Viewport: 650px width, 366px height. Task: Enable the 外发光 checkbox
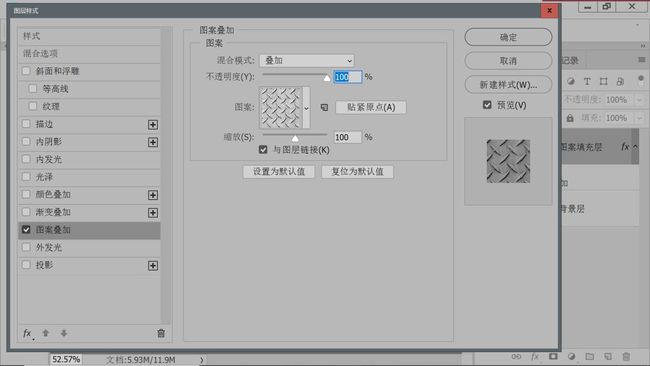26,247
